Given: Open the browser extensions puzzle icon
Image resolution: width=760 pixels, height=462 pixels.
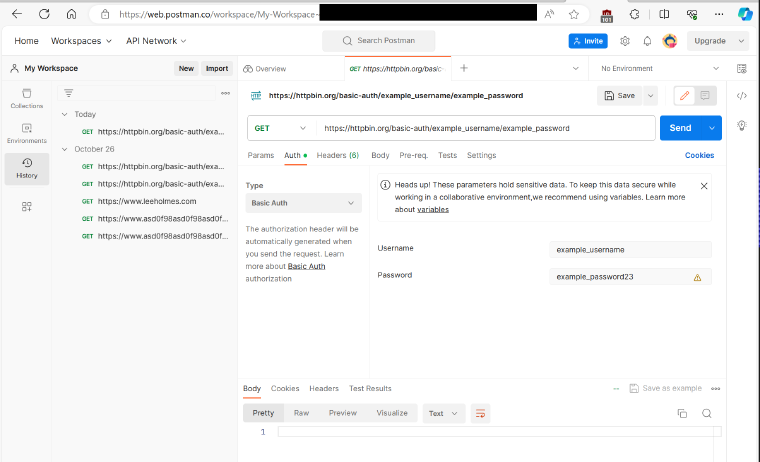Looking at the screenshot, I should click(x=634, y=15).
